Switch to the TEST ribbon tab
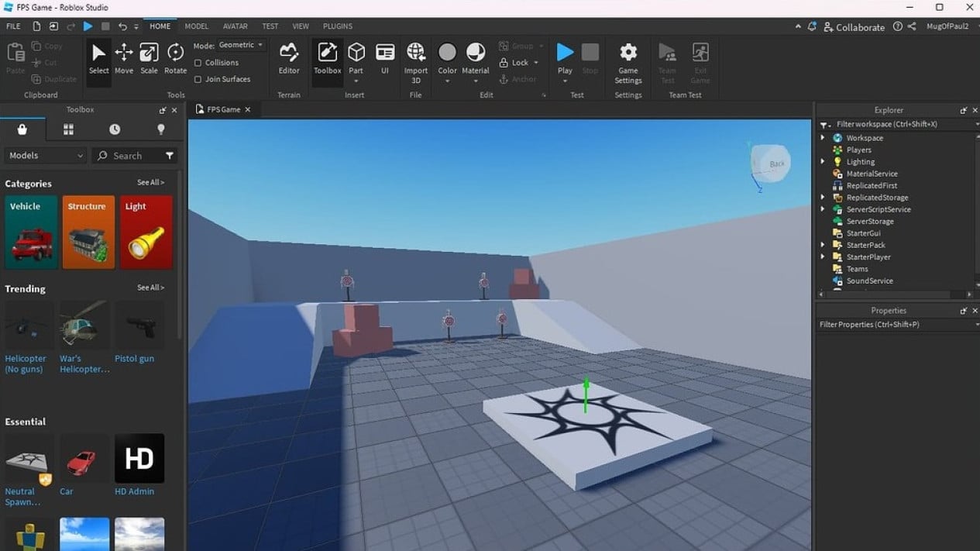The image size is (980, 551). pos(270,26)
